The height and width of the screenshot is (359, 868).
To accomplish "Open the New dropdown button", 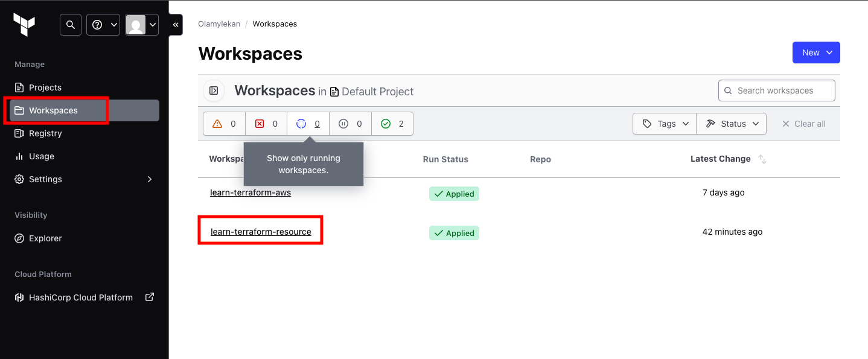I will point(816,52).
